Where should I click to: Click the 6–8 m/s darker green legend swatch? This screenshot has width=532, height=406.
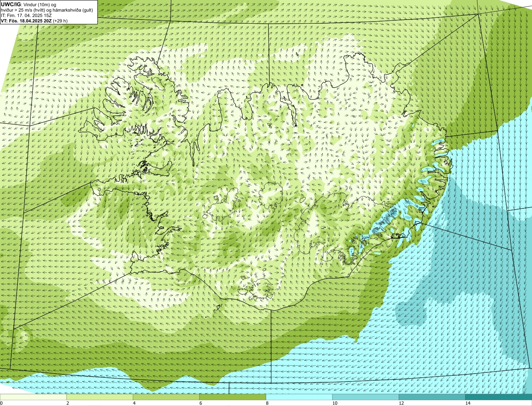tap(233, 397)
